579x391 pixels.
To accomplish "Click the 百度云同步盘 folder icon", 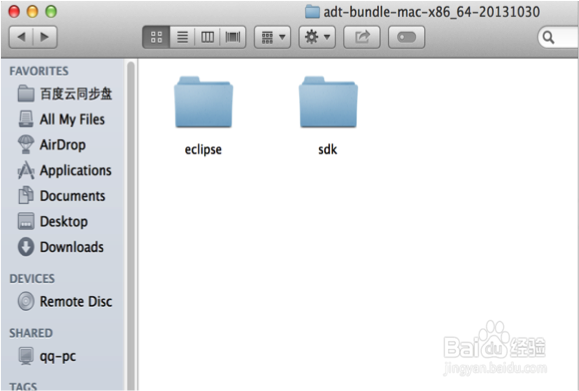I will [26, 93].
